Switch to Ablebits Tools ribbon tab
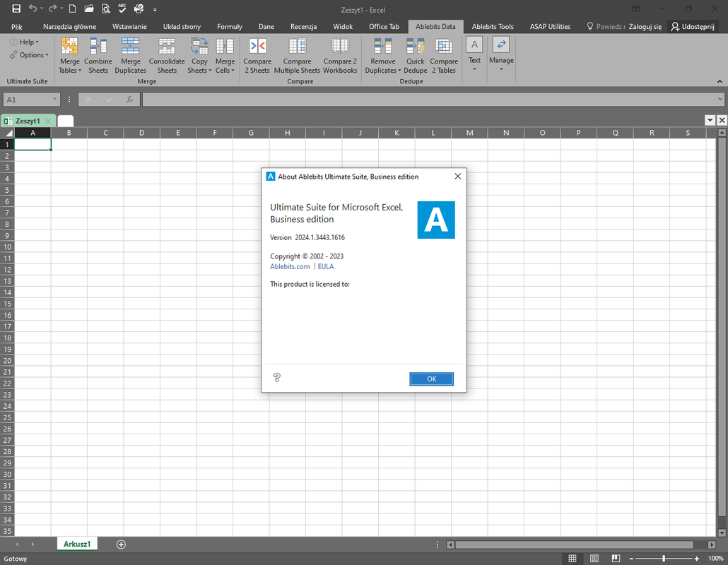This screenshot has height=565, width=728. click(493, 26)
